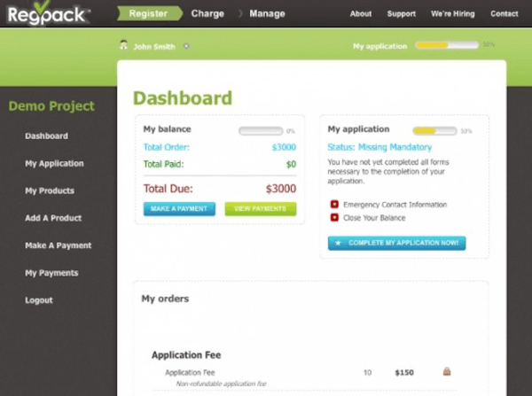Click the star icon on Complete My Application button
532x396 pixels.
click(338, 243)
